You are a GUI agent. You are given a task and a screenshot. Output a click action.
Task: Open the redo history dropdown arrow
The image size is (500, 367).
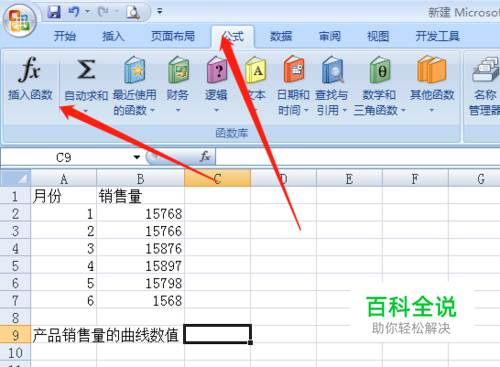tap(117, 12)
